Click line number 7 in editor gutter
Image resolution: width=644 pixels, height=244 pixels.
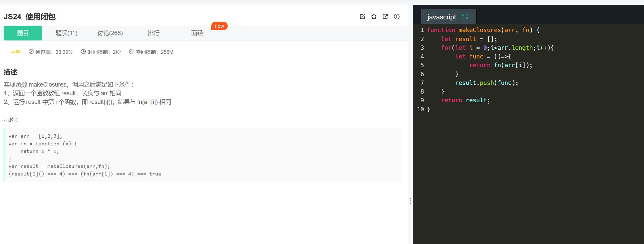point(422,83)
